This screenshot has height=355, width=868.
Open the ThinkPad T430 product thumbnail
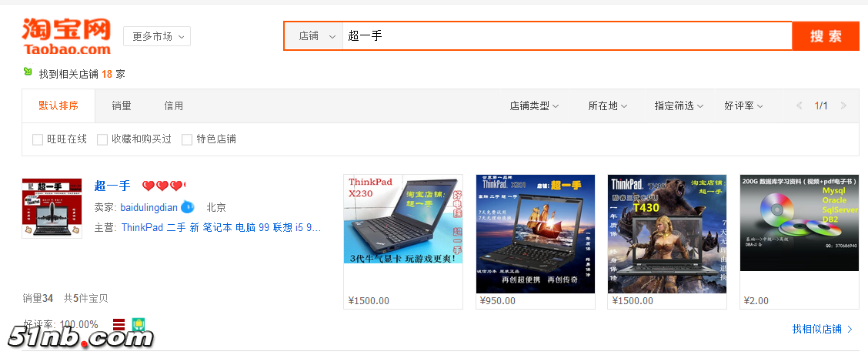coord(667,233)
